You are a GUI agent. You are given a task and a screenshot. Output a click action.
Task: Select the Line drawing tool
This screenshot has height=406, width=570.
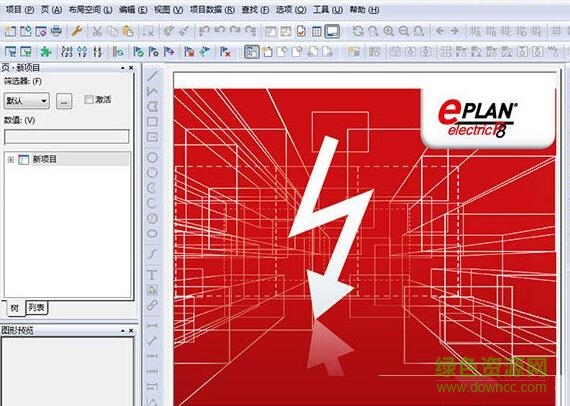pos(152,76)
